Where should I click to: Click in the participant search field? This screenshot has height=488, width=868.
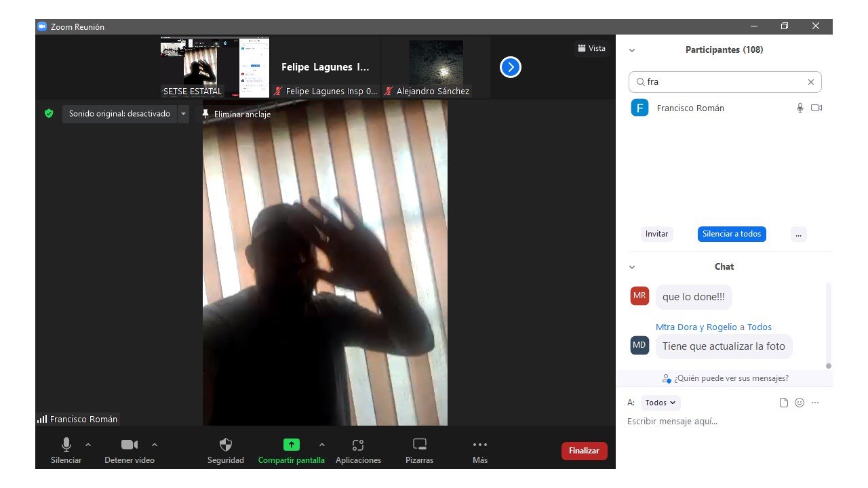725,82
